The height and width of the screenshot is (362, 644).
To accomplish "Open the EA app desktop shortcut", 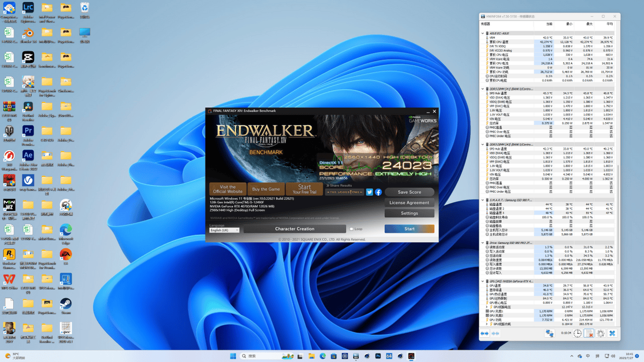I will [65, 255].
